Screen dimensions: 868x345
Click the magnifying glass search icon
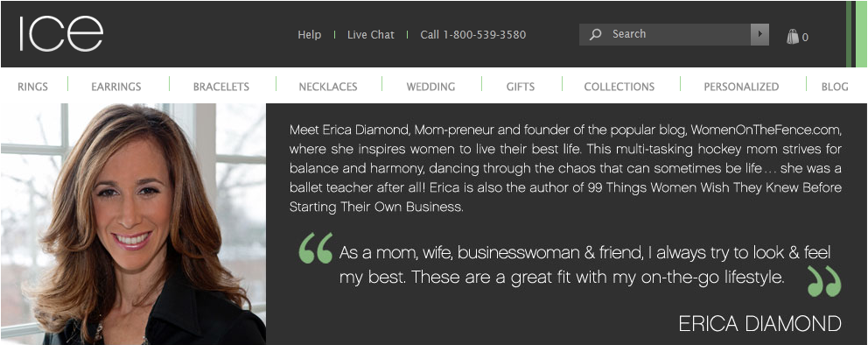point(596,34)
